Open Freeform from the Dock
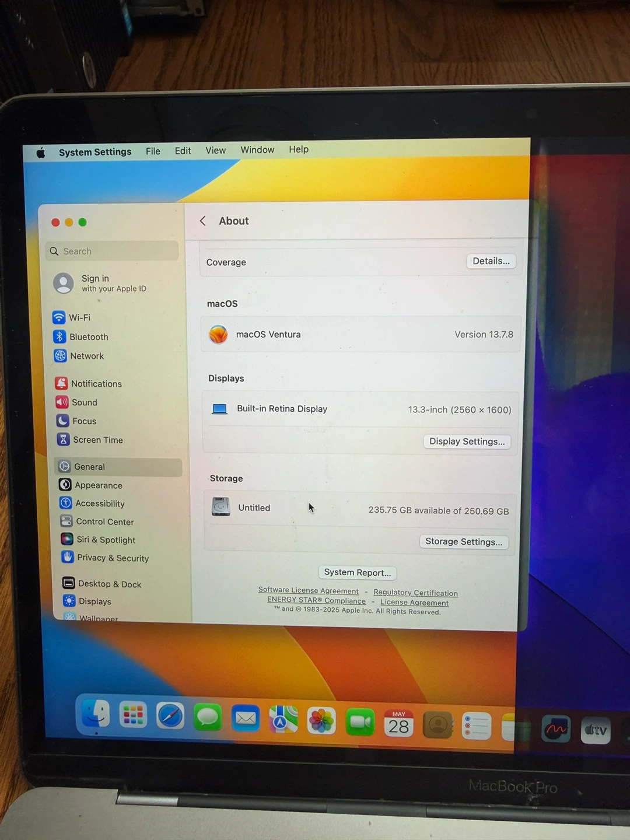Screen dimensions: 630x840 pos(556,729)
